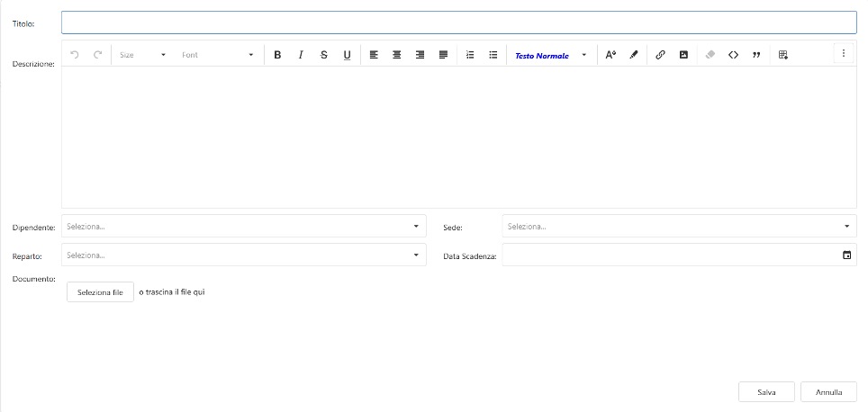The height and width of the screenshot is (412, 868).
Task: Toggle italic formatting in the editor toolbar
Action: click(x=301, y=55)
